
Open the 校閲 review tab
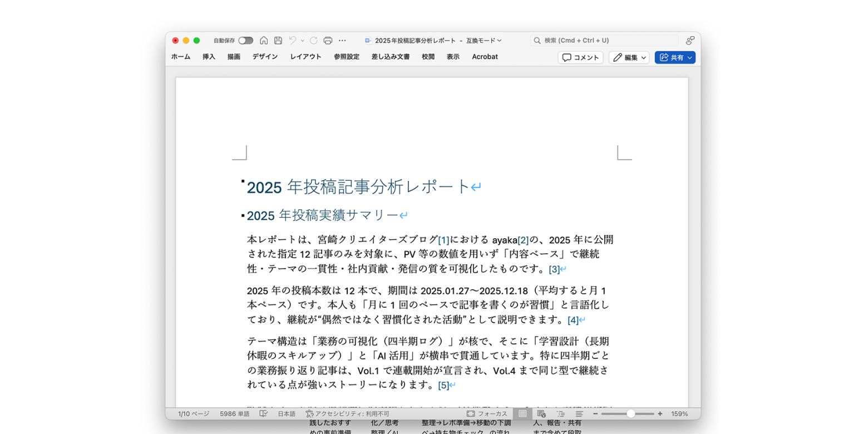click(x=428, y=57)
